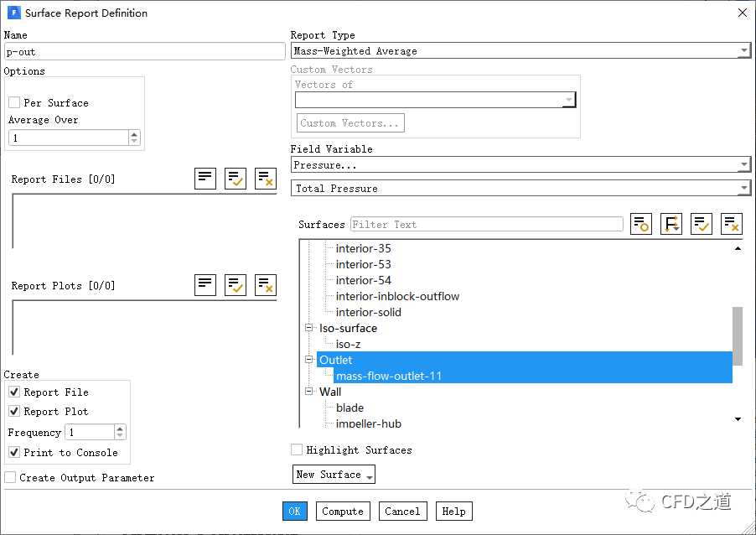Collapse the Wall group in the surfaces tree
Image resolution: width=756 pixels, height=535 pixels.
coord(309,392)
